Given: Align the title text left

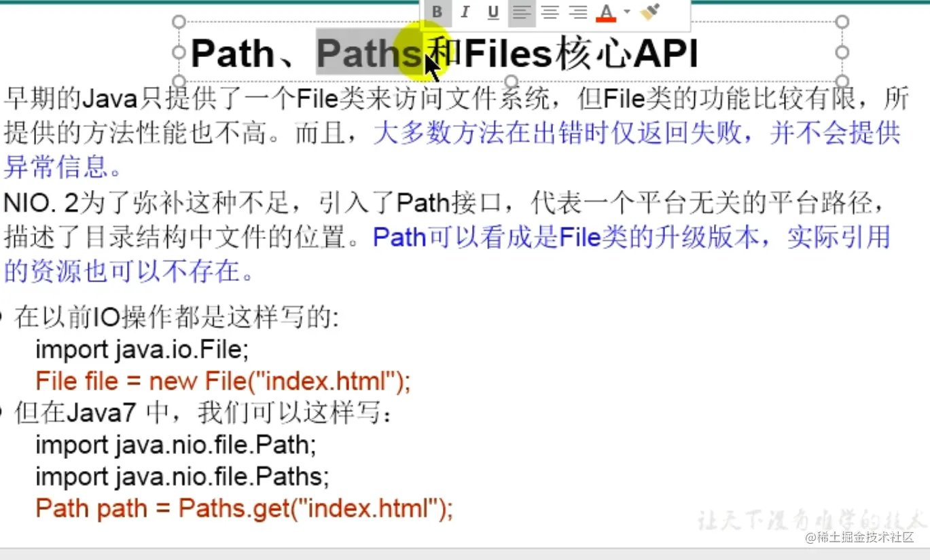Looking at the screenshot, I should click(x=521, y=12).
